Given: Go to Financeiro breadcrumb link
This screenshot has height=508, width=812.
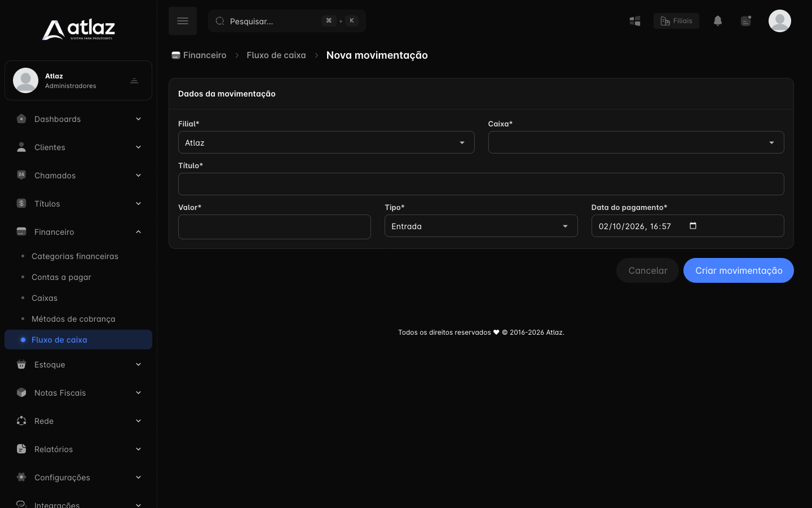Looking at the screenshot, I should [x=199, y=55].
